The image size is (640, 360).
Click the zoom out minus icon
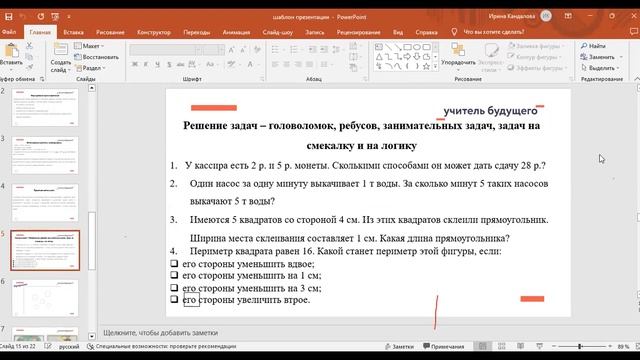pos(554,346)
